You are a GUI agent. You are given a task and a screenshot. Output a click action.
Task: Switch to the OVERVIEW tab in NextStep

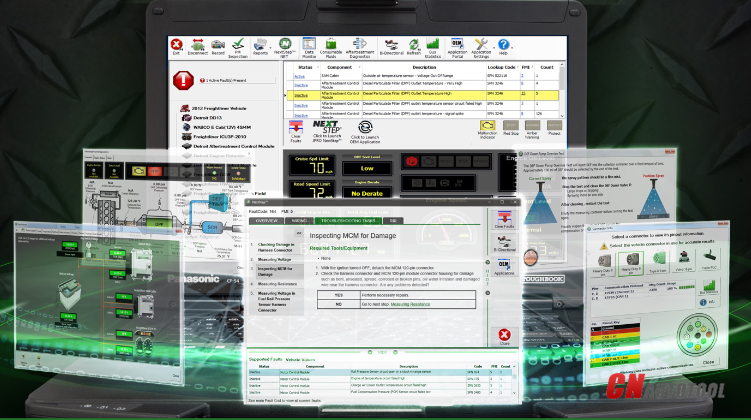(x=267, y=221)
